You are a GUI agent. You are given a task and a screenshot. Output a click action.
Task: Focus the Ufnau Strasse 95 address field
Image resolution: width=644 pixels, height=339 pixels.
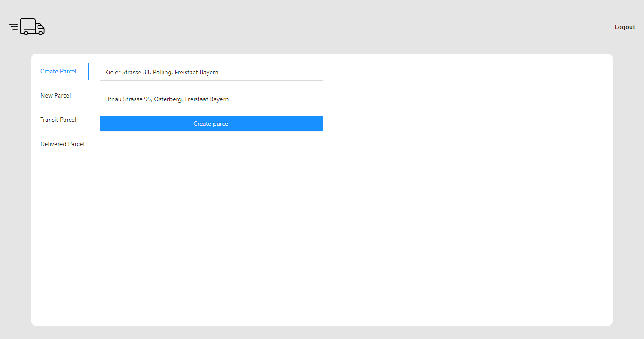point(212,99)
